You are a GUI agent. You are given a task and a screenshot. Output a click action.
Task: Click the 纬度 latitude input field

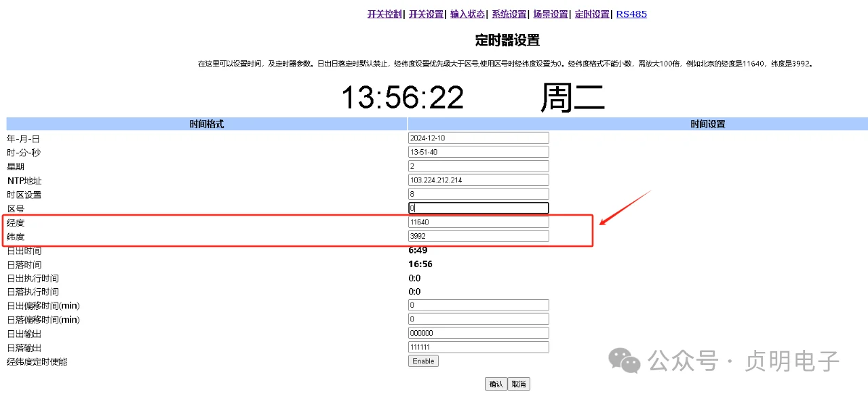(x=479, y=236)
